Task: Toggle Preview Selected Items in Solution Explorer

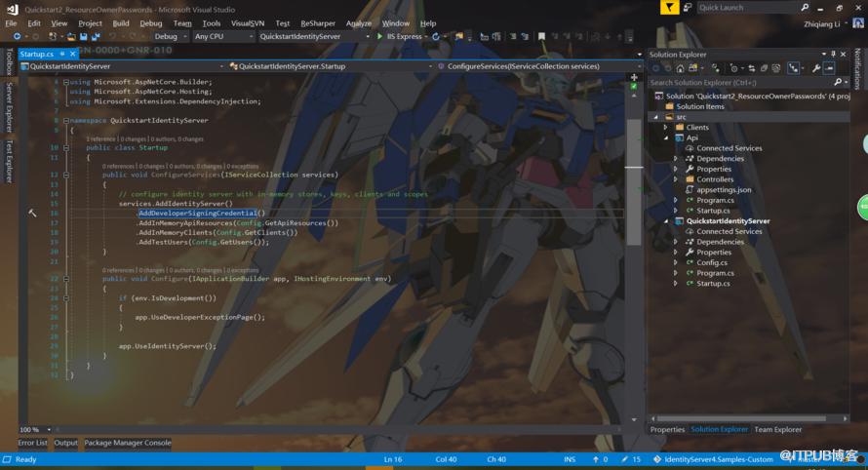Action: pyautogui.click(x=829, y=68)
